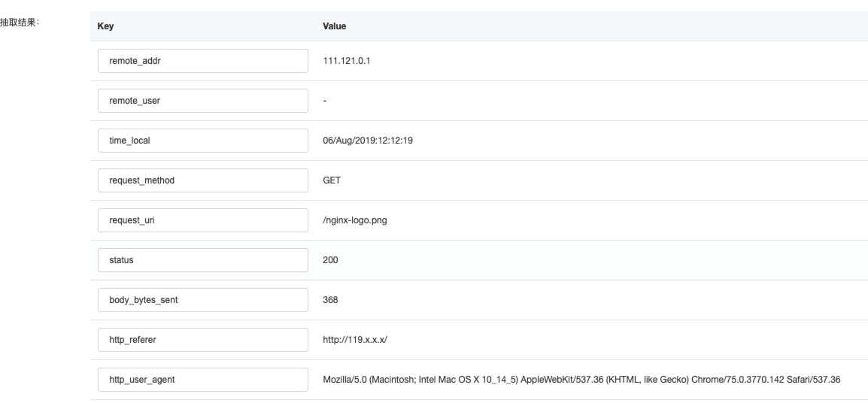Select the body_bytes_sent key field
The height and width of the screenshot is (403, 868).
tap(202, 300)
